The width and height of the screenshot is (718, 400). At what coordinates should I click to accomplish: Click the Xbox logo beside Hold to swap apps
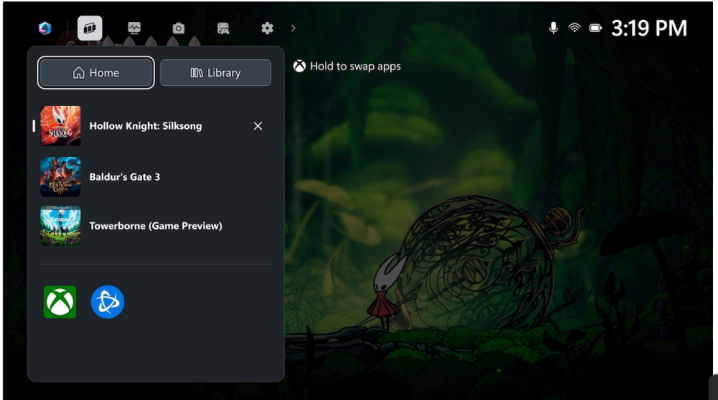tap(299, 66)
